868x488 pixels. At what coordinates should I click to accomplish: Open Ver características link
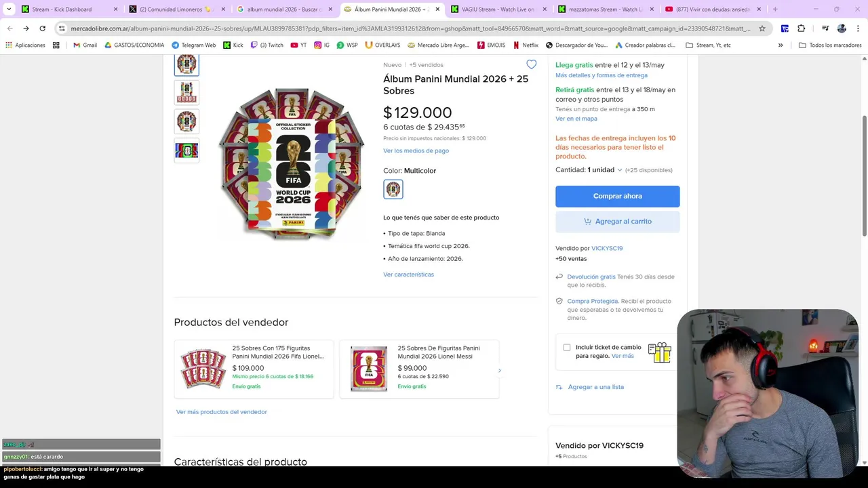[x=408, y=274]
